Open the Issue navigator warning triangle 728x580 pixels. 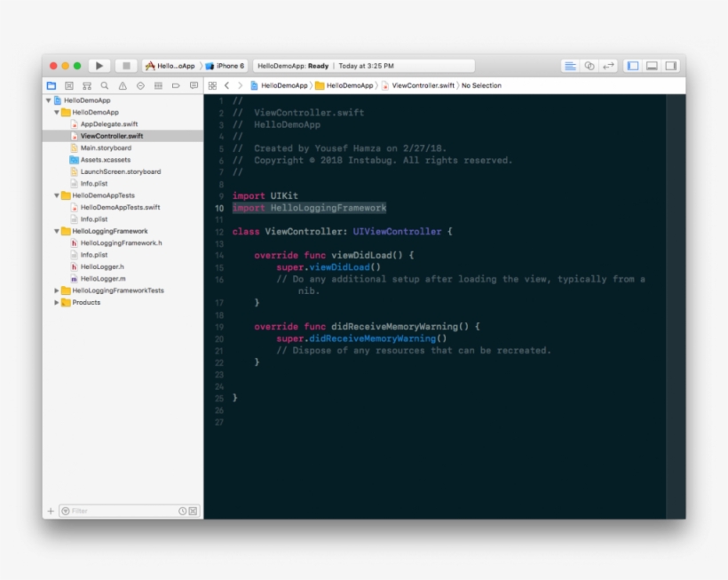[x=123, y=85]
